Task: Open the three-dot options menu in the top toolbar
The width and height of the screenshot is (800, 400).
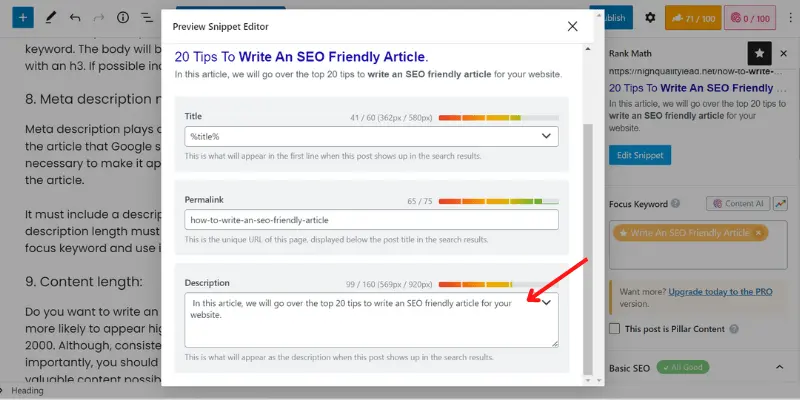Action: [x=790, y=18]
